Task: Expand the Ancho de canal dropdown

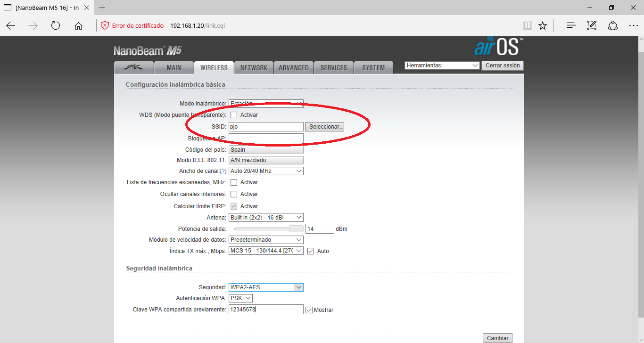Action: coord(266,171)
